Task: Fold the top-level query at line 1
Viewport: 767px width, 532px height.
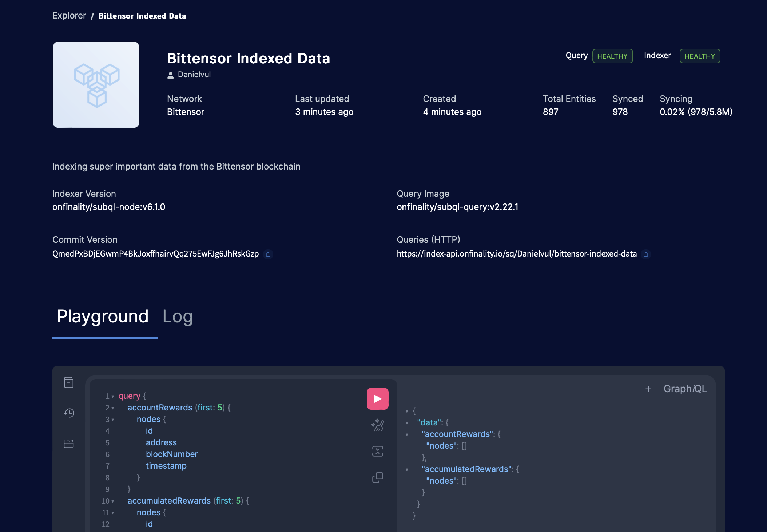Action: (x=112, y=396)
